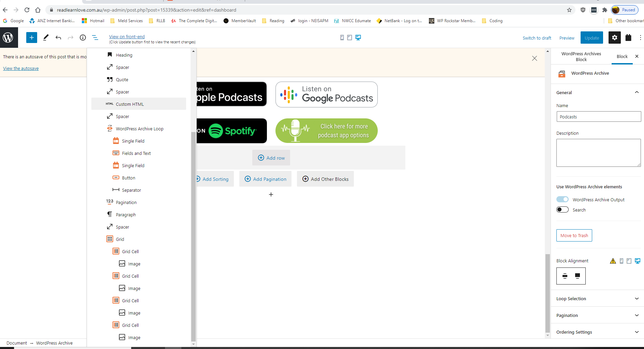This screenshot has width=644, height=349.
Task: Click the WordPress logo icon
Action: pos(8,38)
